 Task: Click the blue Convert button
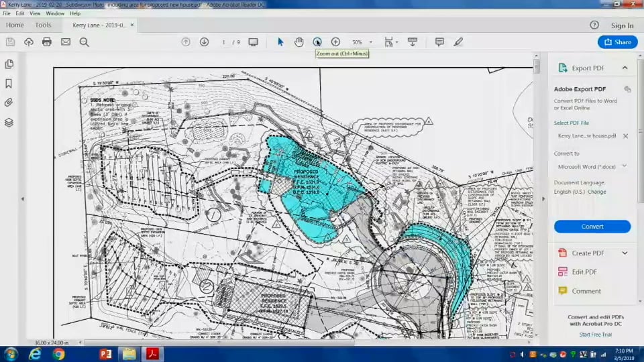(x=592, y=226)
